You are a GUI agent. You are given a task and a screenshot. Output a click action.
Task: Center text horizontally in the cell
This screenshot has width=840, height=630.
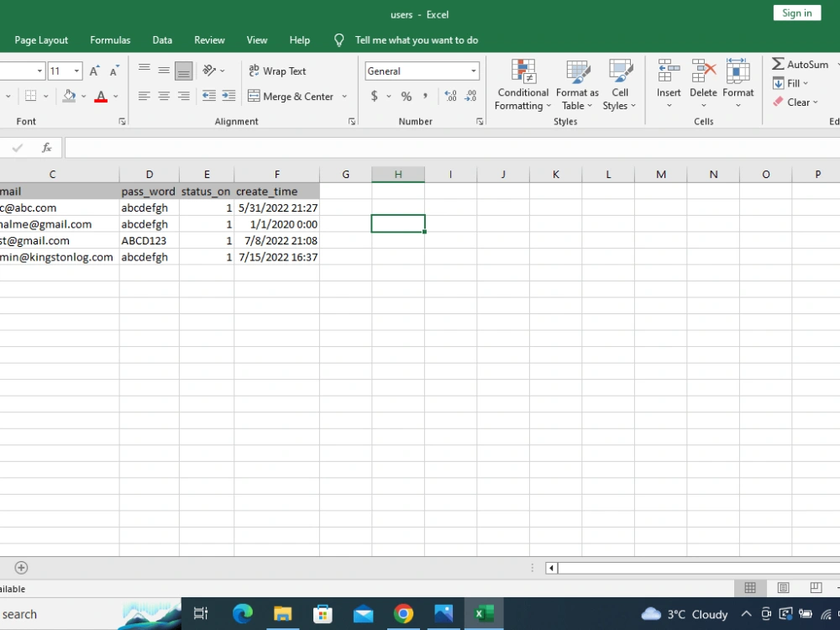tap(164, 96)
